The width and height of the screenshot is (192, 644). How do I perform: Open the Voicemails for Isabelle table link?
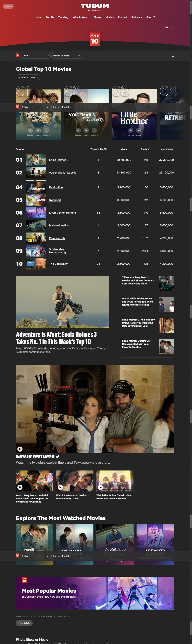[63, 173]
